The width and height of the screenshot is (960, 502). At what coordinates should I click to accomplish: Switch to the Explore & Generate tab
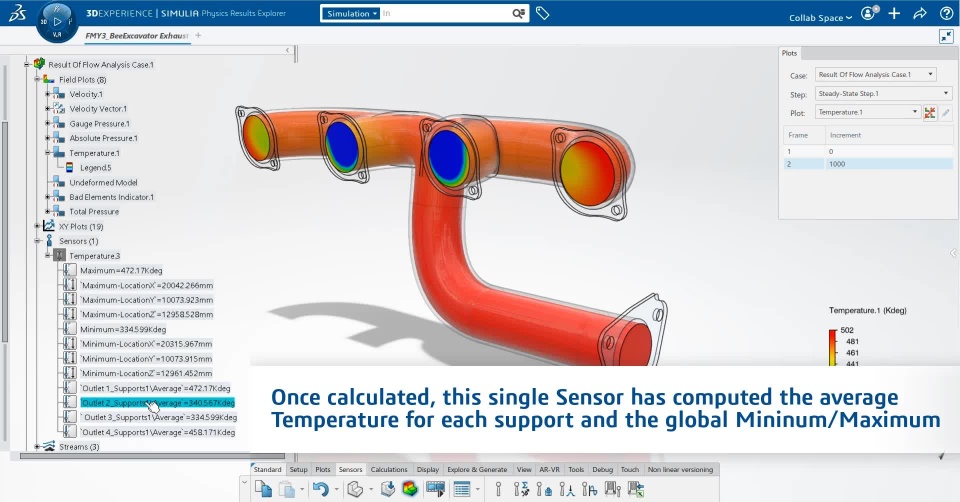[x=477, y=470]
